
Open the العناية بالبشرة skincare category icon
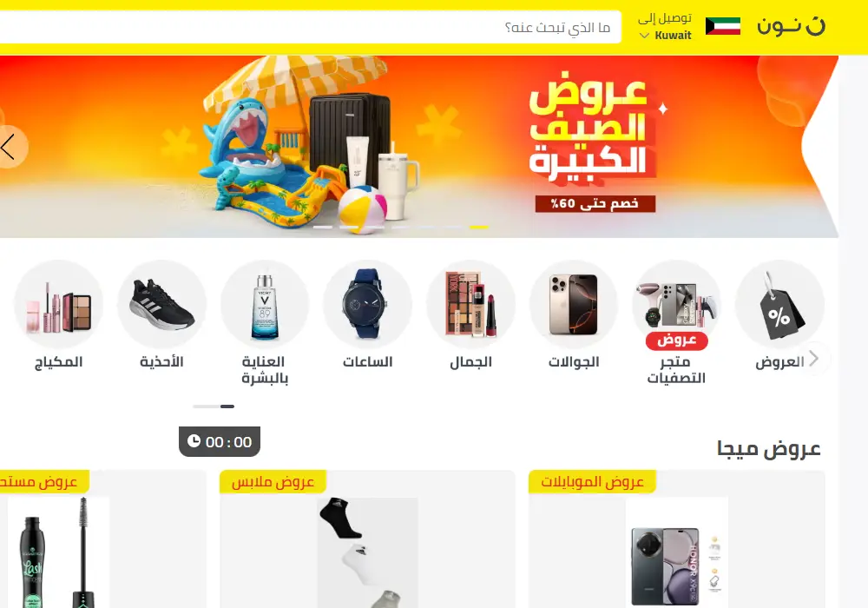click(265, 304)
